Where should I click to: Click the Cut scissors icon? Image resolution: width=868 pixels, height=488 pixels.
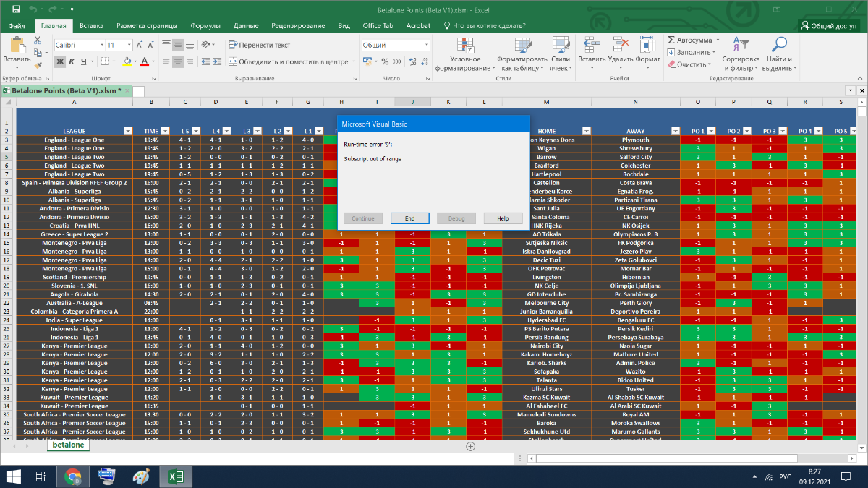38,40
